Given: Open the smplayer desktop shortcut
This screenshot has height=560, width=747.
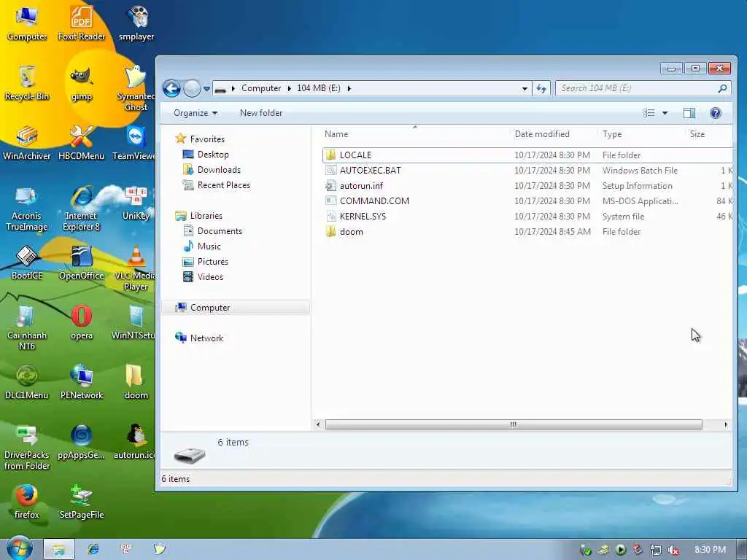Looking at the screenshot, I should point(136,23).
